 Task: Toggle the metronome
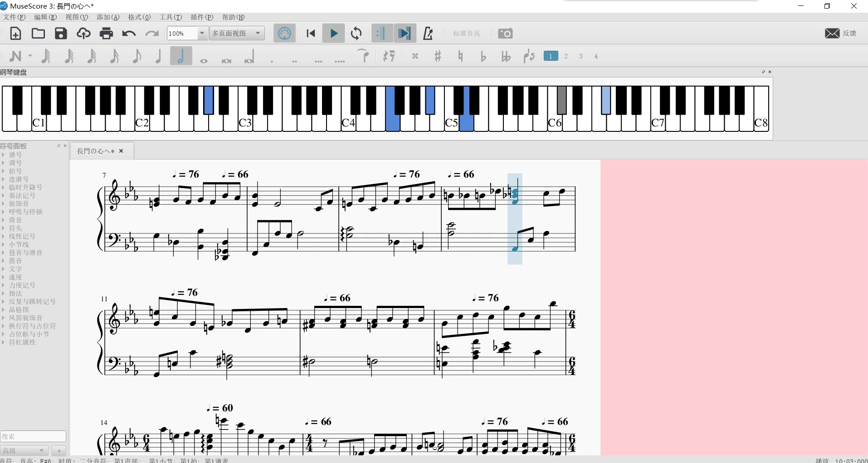pos(428,34)
